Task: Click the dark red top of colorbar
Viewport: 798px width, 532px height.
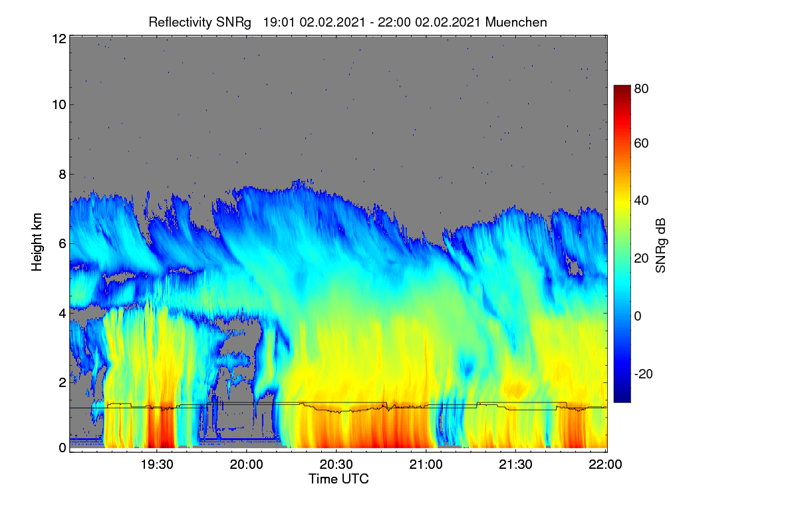Action: [x=621, y=91]
